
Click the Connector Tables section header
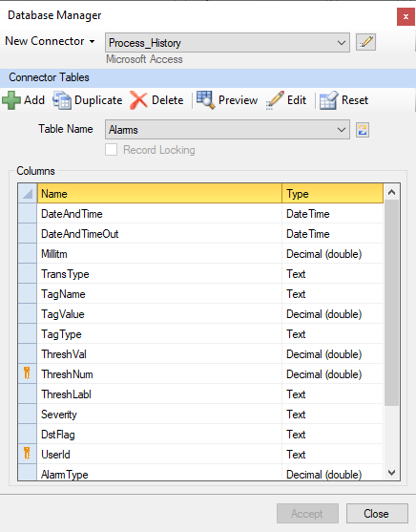pyautogui.click(x=208, y=77)
